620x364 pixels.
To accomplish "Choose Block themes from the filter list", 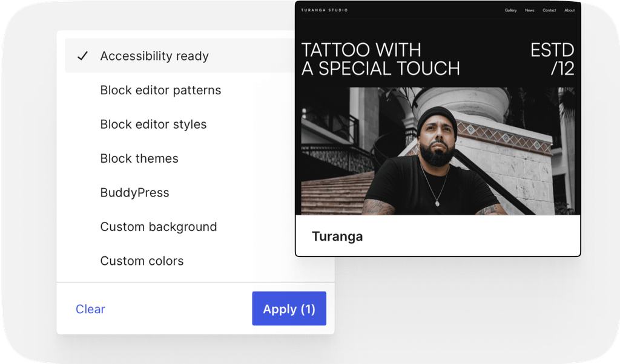I will [139, 159].
